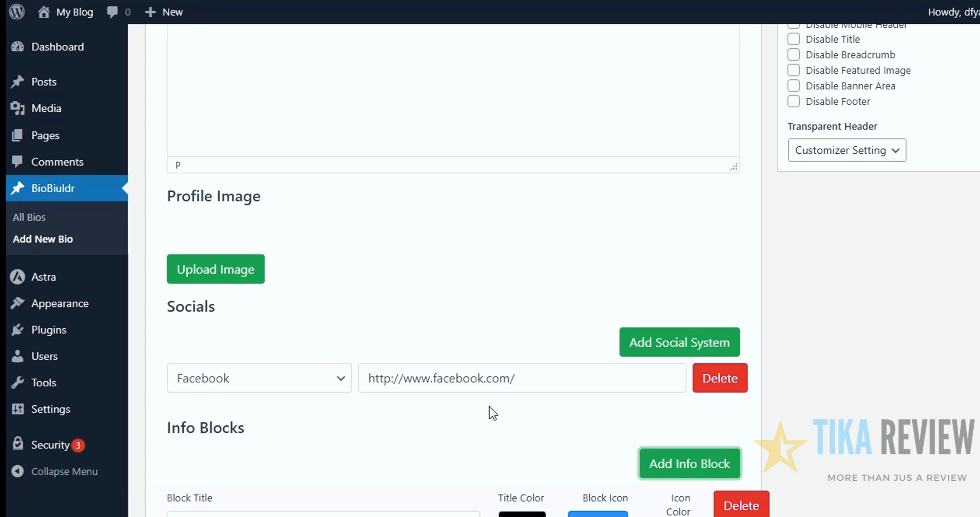This screenshot has width=980, height=517.
Task: Open the Customizer Setting dropdown
Action: click(x=847, y=150)
